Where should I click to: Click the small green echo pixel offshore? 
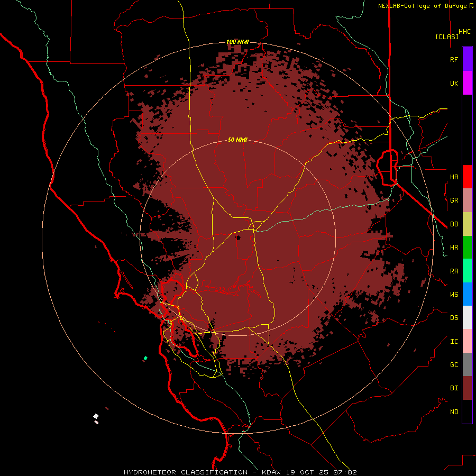145,358
